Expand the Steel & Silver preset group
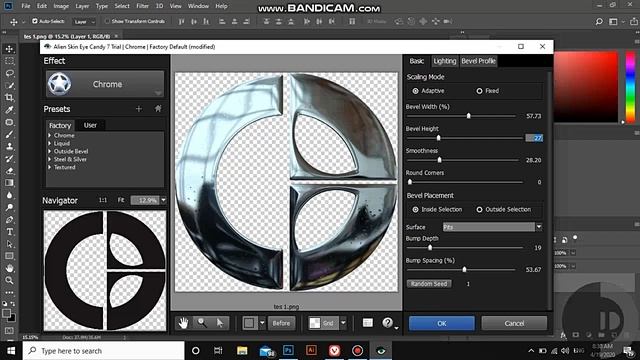The height and width of the screenshot is (360, 640). pos(50,159)
